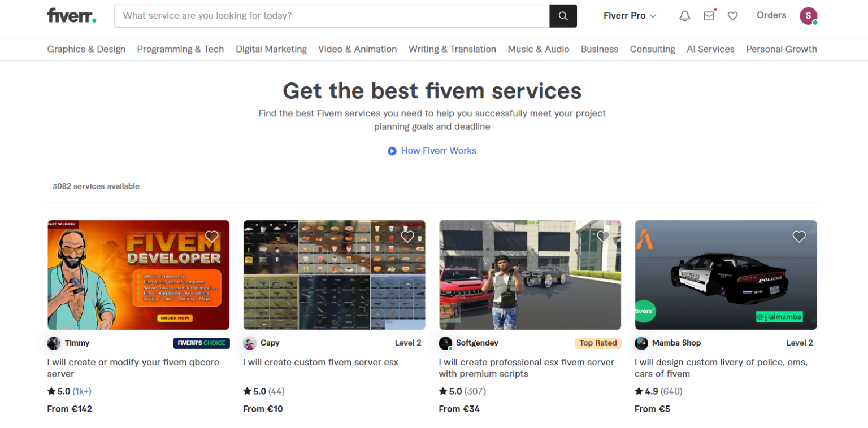Switch to the AI Services category
Image resolution: width=868 pixels, height=428 pixels.
(x=710, y=49)
